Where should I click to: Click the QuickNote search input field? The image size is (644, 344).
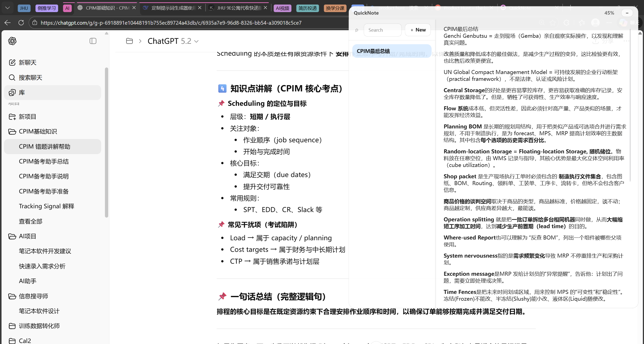click(x=382, y=30)
